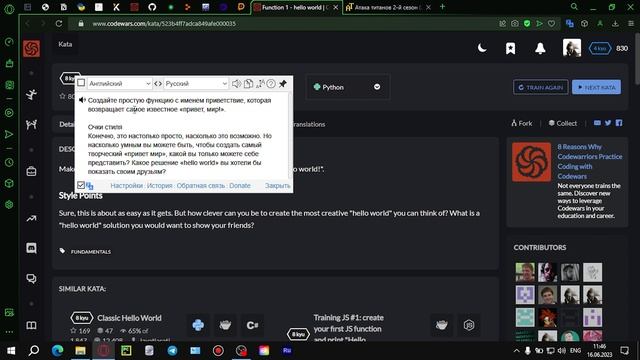Toggle dark mode moon icon
The height and width of the screenshot is (360, 640).
[482, 49]
